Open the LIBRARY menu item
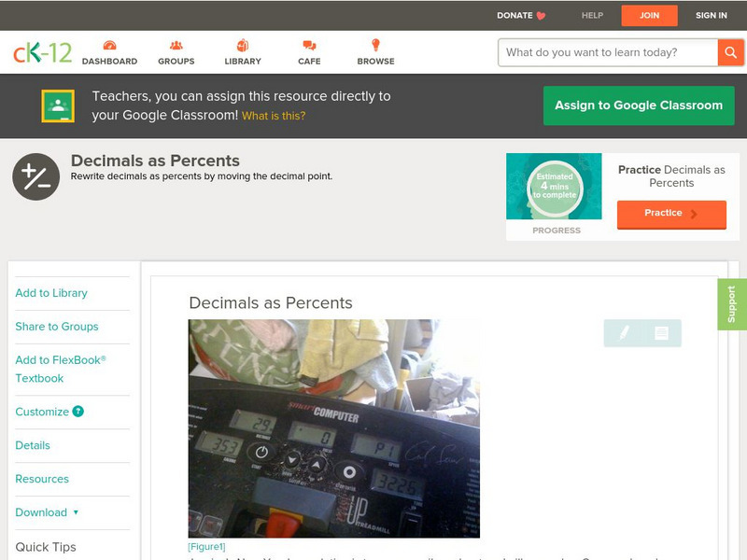The image size is (747, 560). point(243,61)
